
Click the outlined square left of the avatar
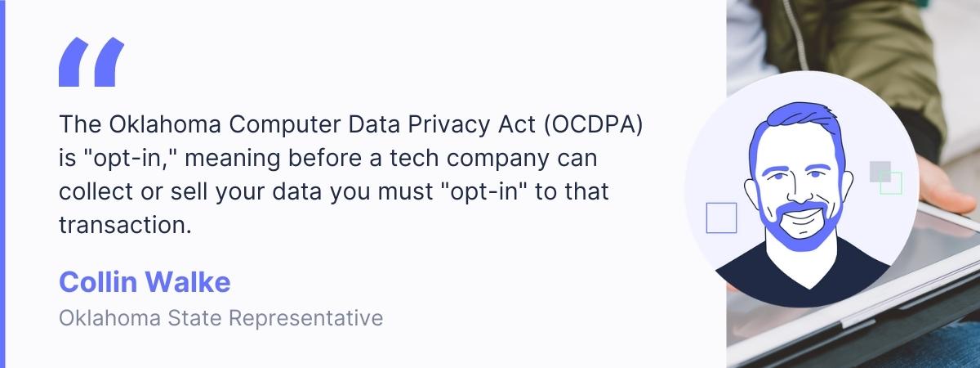pos(721,218)
